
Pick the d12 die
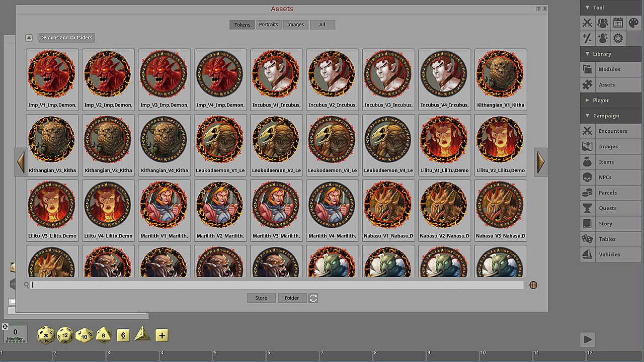pos(65,335)
